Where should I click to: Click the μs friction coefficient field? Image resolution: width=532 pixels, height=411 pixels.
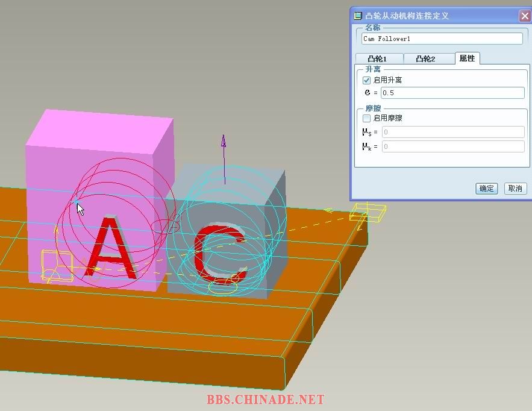[453, 132]
